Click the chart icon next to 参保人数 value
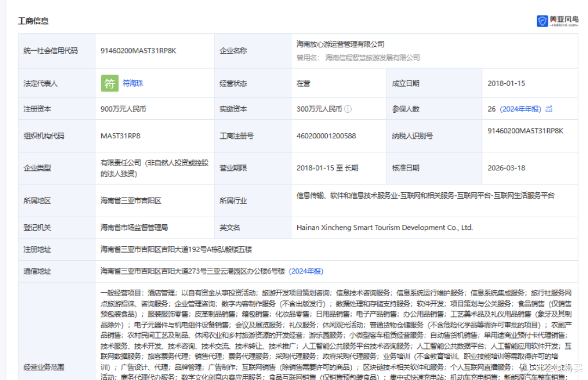Image resolution: width=588 pixels, height=380 pixels. coord(549,109)
